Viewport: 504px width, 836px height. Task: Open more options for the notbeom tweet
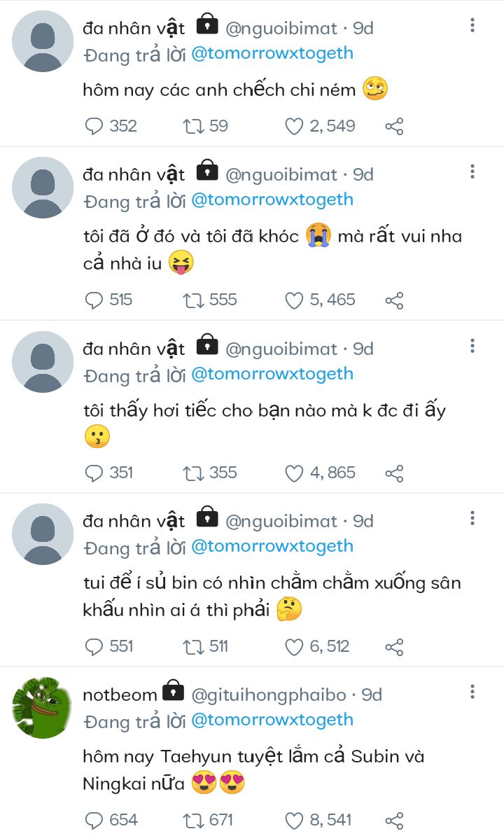pos(472,692)
